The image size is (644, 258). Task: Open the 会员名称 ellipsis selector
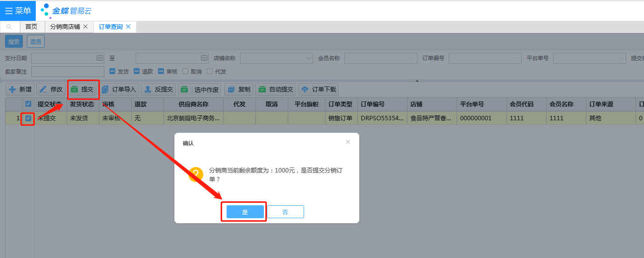412,58
